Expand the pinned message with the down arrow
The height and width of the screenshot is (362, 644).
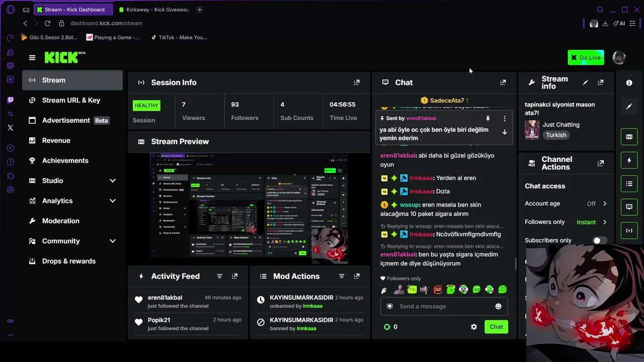(x=505, y=132)
